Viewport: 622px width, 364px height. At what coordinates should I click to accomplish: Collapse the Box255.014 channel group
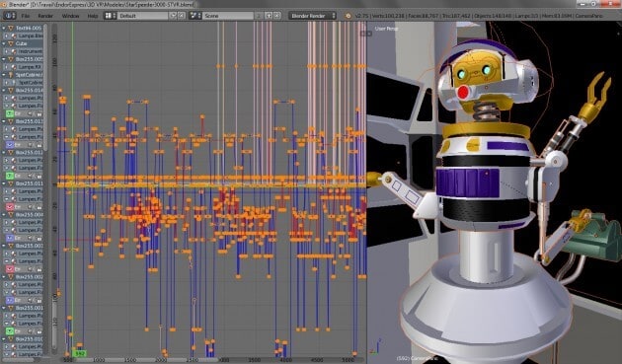(4, 91)
